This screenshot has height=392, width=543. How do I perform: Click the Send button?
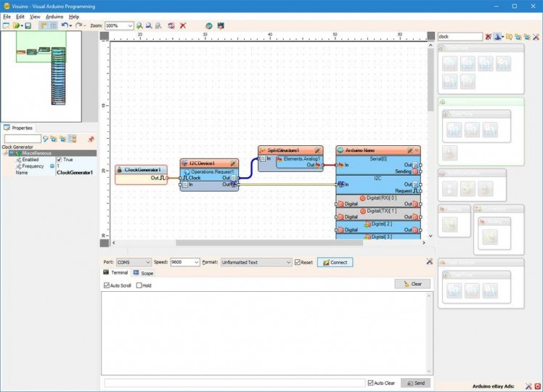[x=415, y=383]
